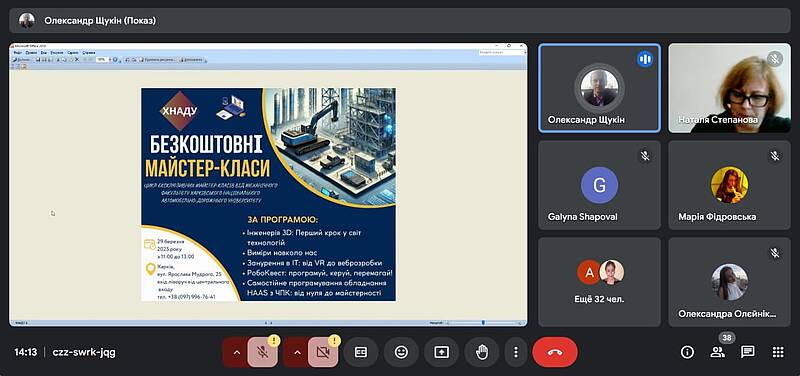The height and width of the screenshot is (376, 800).
Task: Leave the call with the red button
Action: (555, 352)
